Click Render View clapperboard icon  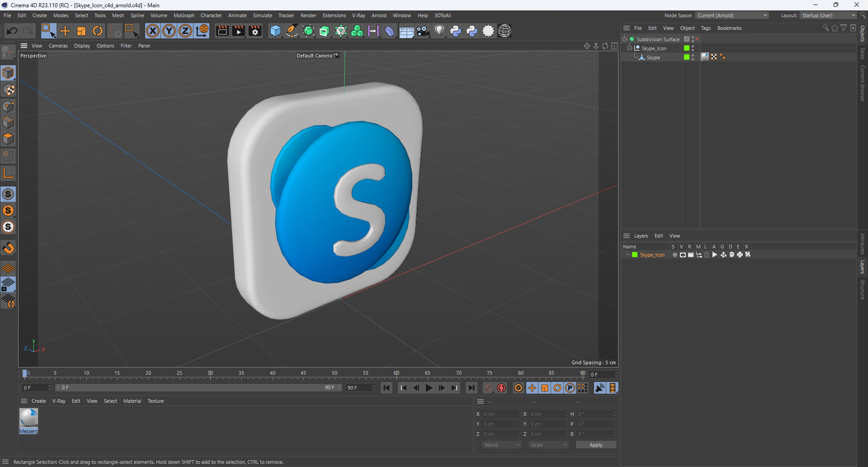tap(222, 31)
